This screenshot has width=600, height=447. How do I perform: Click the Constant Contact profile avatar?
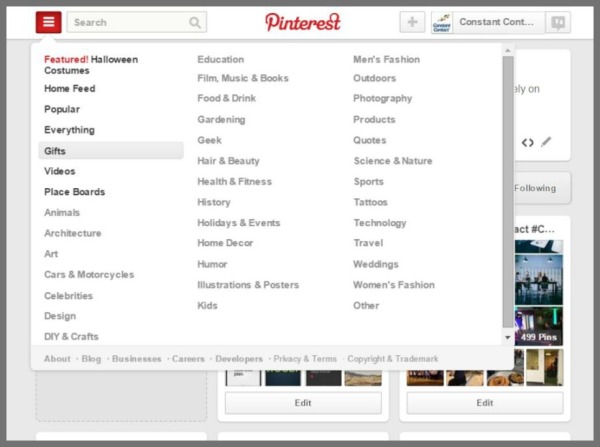click(x=442, y=23)
